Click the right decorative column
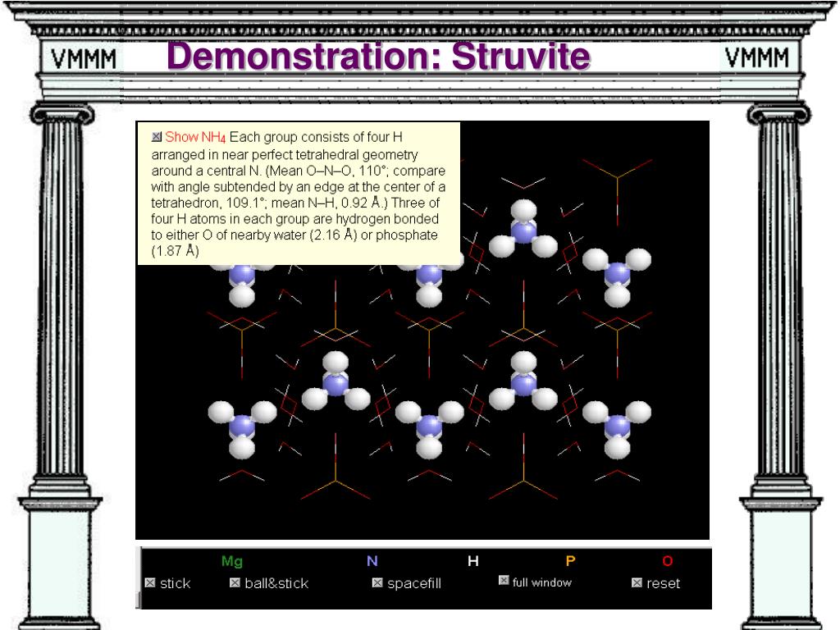 [777, 328]
